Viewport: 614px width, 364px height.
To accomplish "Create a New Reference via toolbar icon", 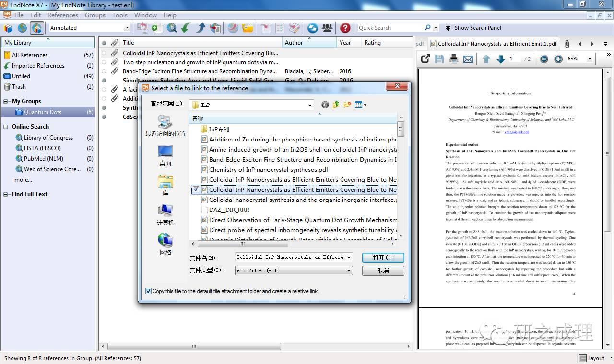I will pyautogui.click(x=157, y=28).
